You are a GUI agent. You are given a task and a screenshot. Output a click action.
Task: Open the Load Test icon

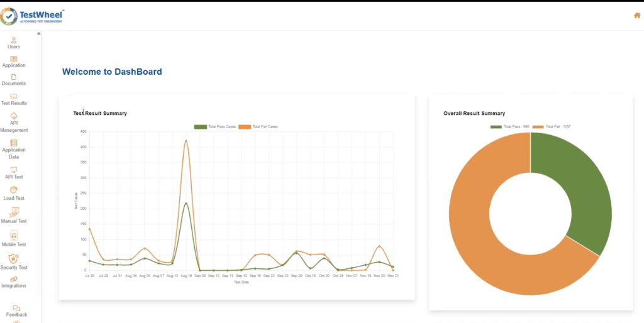[x=14, y=190]
